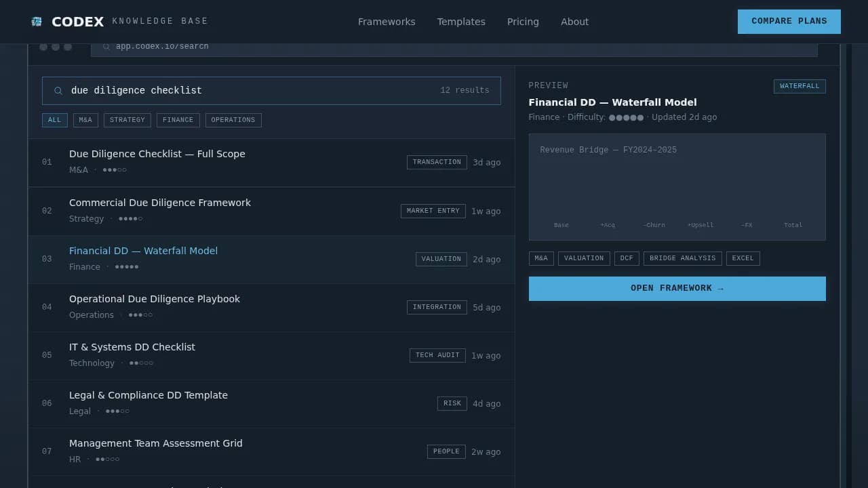Click the MARKET ENTRY tag

[x=433, y=211]
